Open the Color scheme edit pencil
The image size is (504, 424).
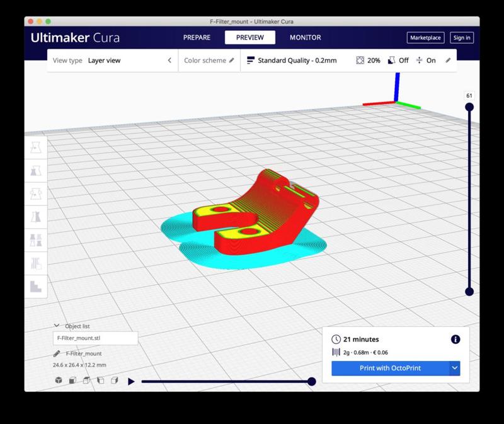(231, 60)
